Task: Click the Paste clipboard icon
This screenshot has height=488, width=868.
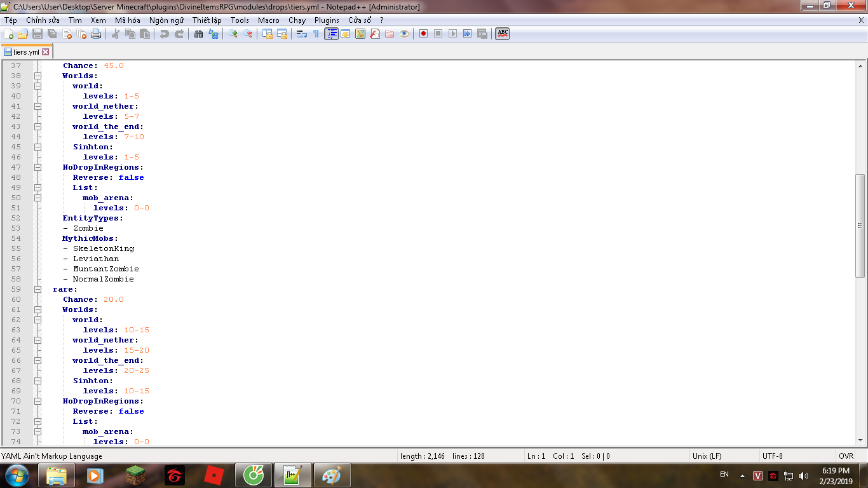Action: tap(145, 34)
